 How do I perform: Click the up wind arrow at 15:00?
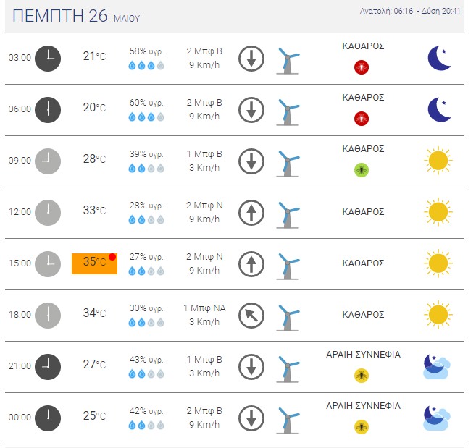251,264
